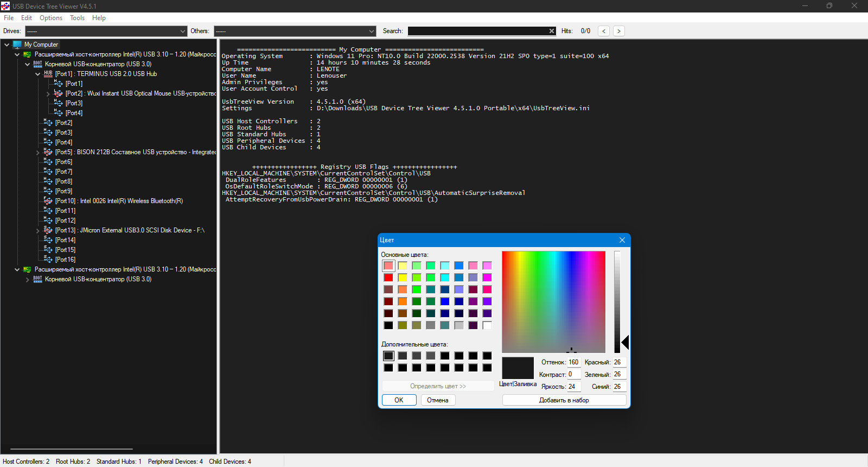Image resolution: width=868 pixels, height=467 pixels.
Task: Go to next search hit arrow
Action: pos(618,31)
